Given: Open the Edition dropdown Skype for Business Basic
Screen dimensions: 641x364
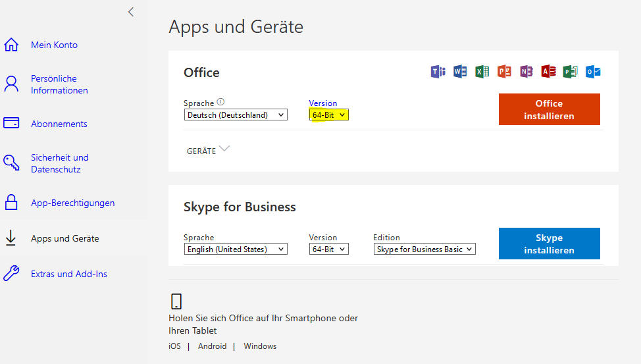Looking at the screenshot, I should point(424,249).
